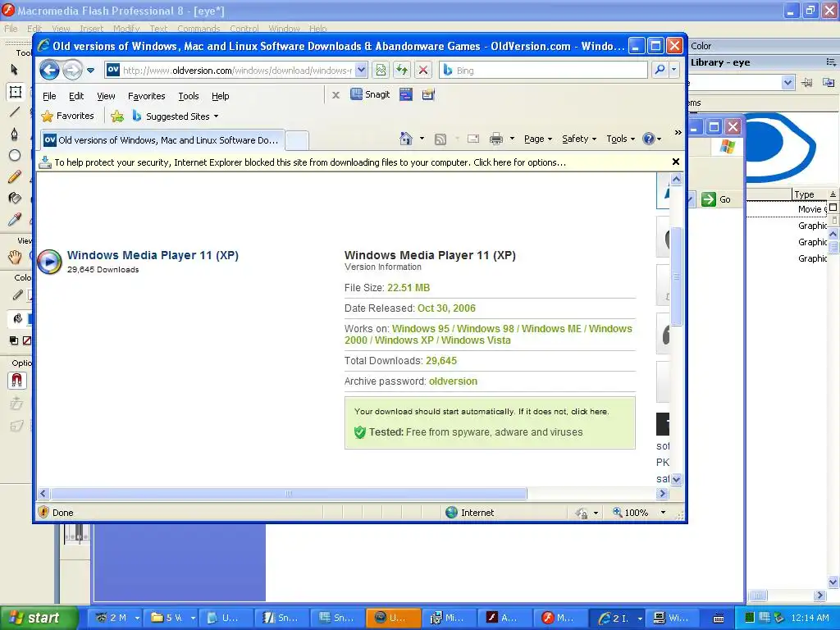840x630 pixels.
Task: Click the Windows Media Player play icon
Action: tap(49, 262)
